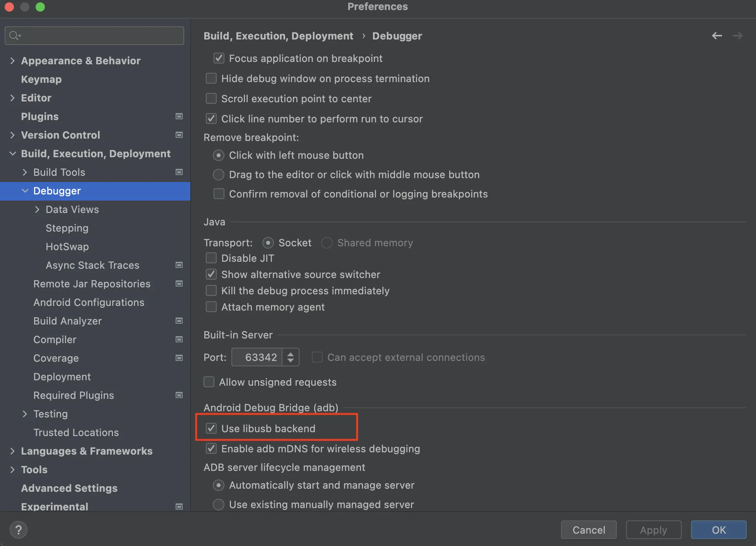Viewport: 756px width, 546px height.
Task: Click project-settings icon beside Version Control
Action: coord(179,135)
